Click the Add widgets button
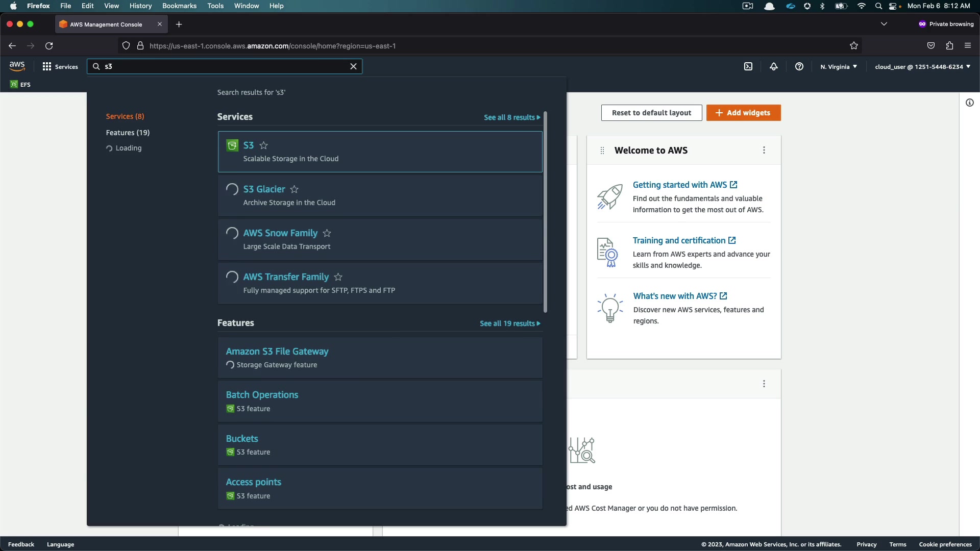Viewport: 980px width, 551px height. click(x=743, y=113)
